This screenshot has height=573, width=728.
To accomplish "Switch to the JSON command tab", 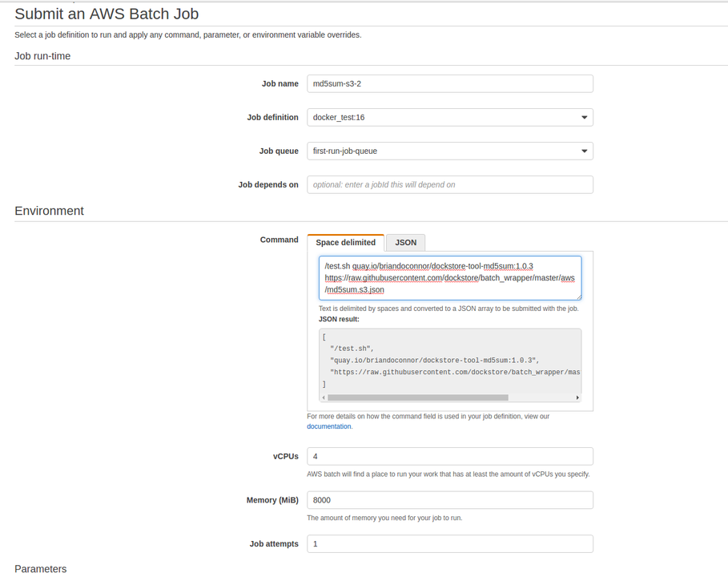I will coord(406,243).
